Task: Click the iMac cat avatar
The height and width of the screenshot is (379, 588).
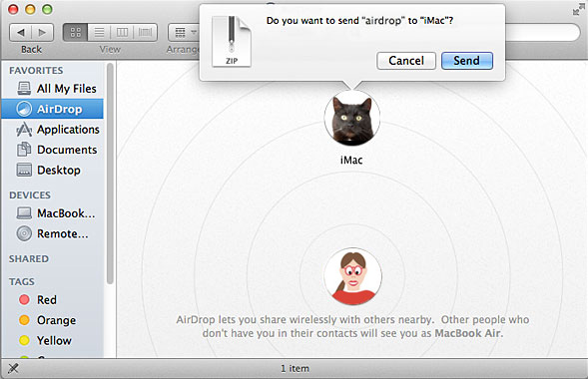Action: point(352,118)
